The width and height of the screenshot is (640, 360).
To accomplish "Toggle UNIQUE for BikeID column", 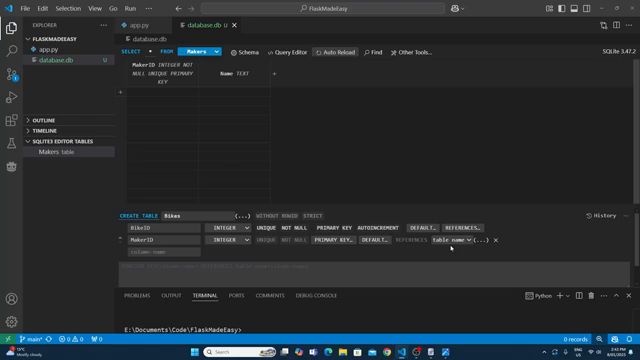I will 266,228.
